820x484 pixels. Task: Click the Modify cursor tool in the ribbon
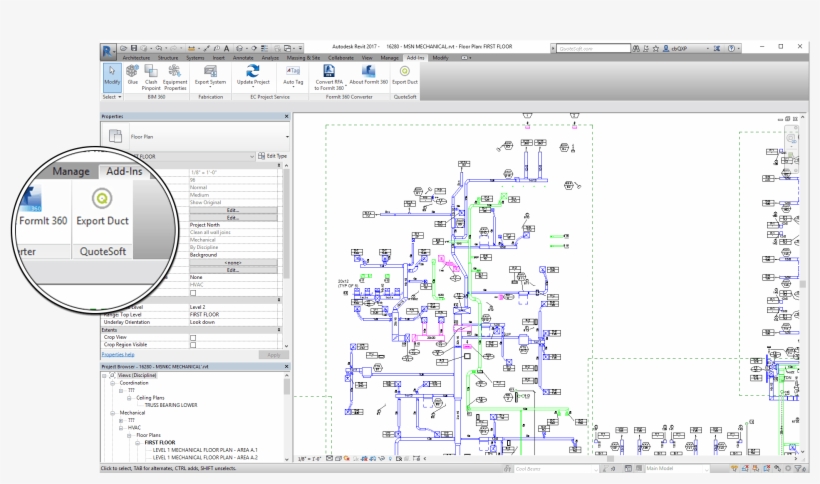click(111, 76)
